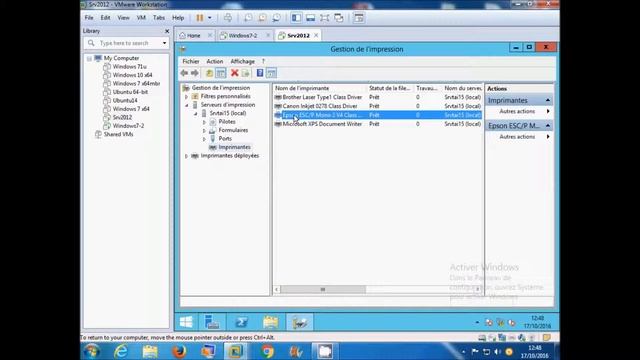This screenshot has width=640, height=360.
Task: Collapse the Imprimantes section in the Actions pane
Action: coord(548,100)
